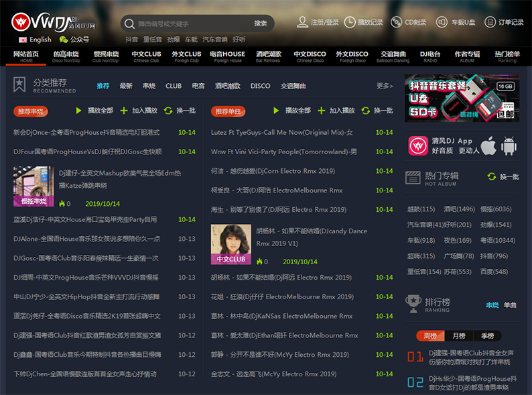Click the search input field

coord(192,23)
